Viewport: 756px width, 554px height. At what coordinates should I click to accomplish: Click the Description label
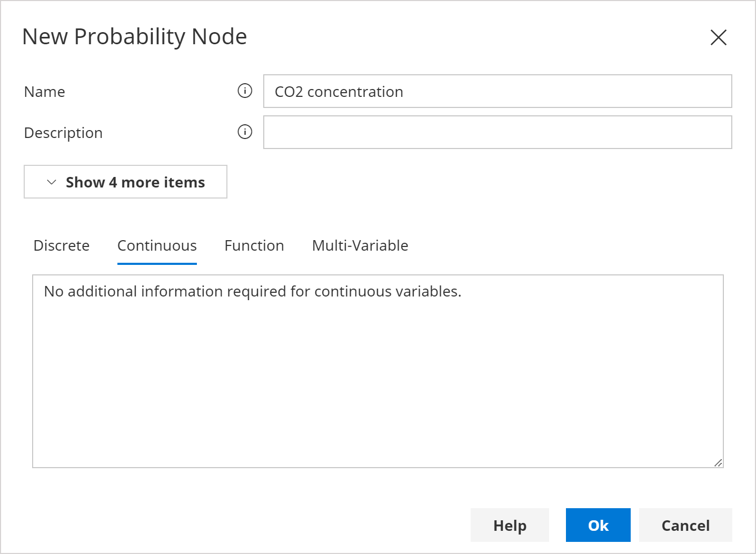click(63, 132)
